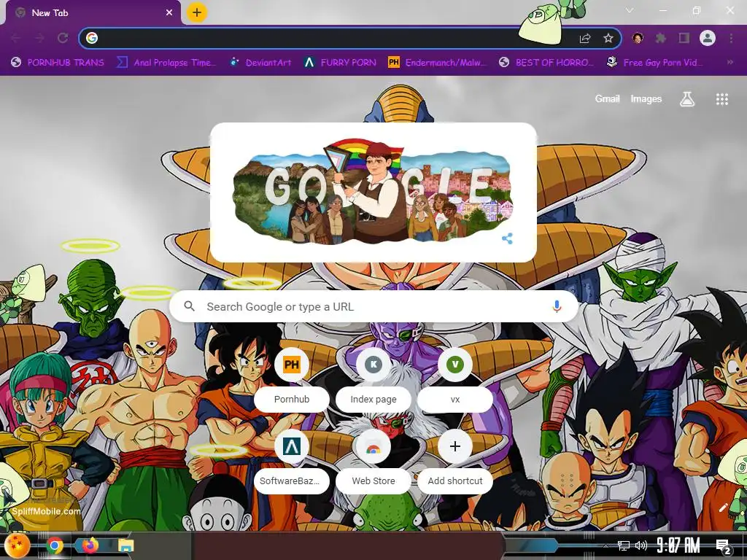Open the round avatar extension icon
Image resolution: width=747 pixels, height=560 pixels.
tap(638, 38)
